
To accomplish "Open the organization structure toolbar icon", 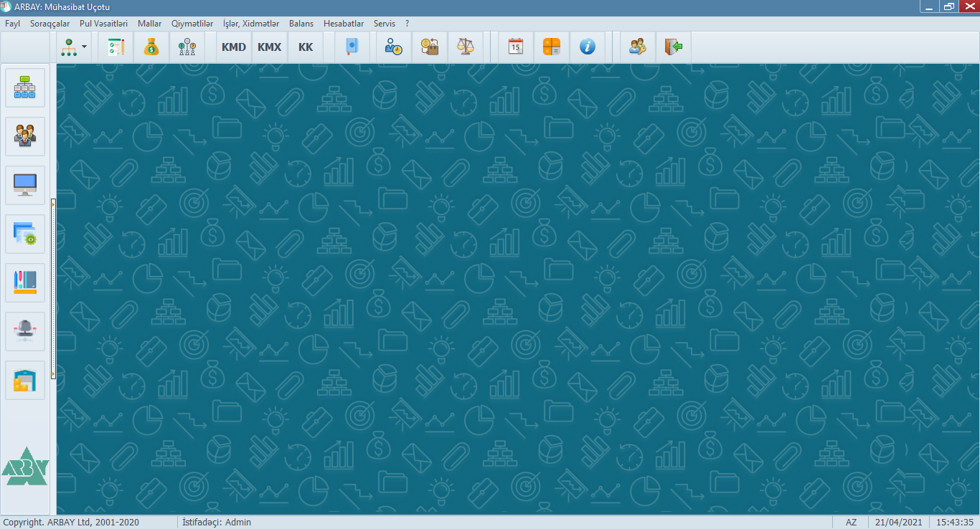I will (69, 47).
